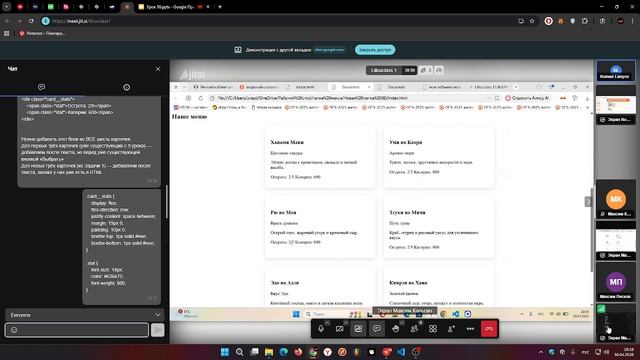Open the three-dots more actions menu
The height and width of the screenshot is (360, 640).
(470, 329)
